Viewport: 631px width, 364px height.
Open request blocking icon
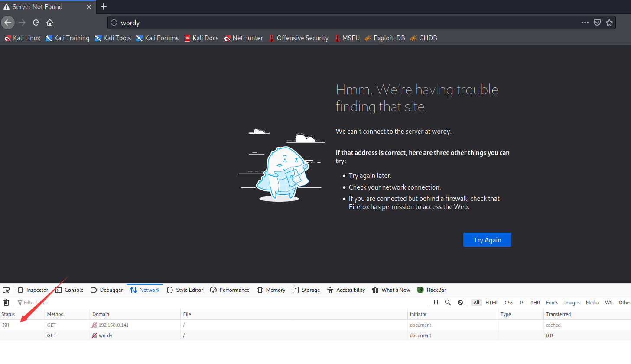[460, 303]
